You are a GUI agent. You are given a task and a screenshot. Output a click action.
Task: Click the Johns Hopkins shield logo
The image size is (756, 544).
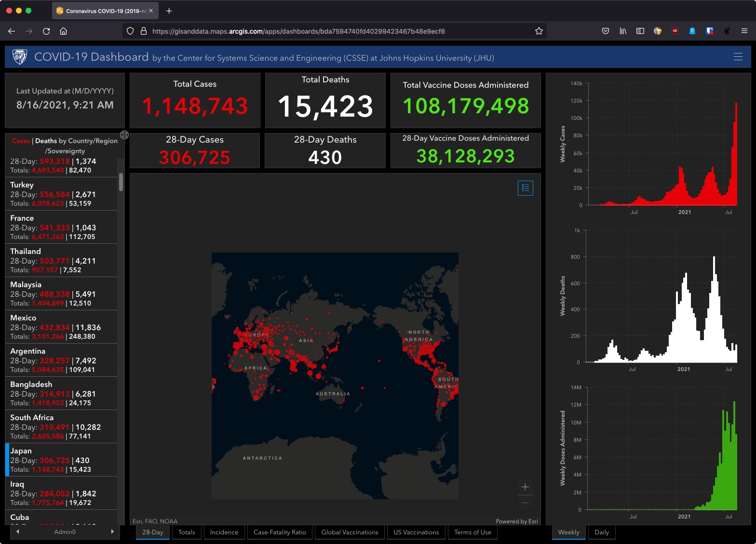(20, 57)
